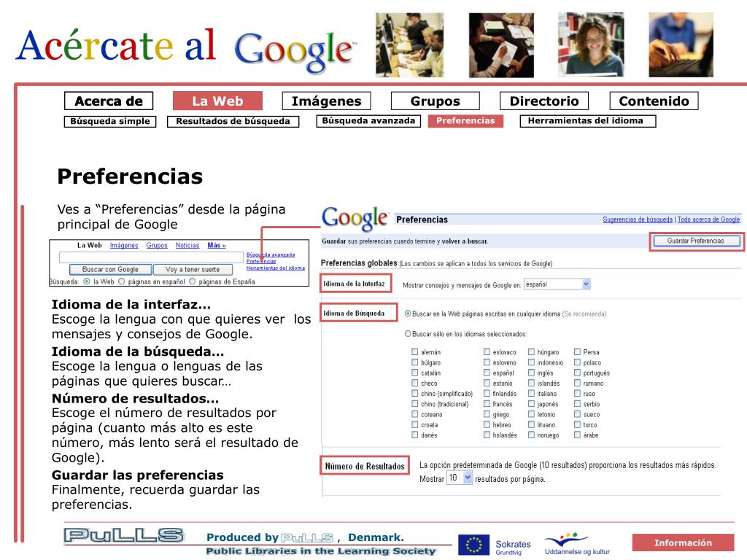This screenshot has width=747, height=560.
Task: Check the danés language checkbox
Action: (x=414, y=435)
